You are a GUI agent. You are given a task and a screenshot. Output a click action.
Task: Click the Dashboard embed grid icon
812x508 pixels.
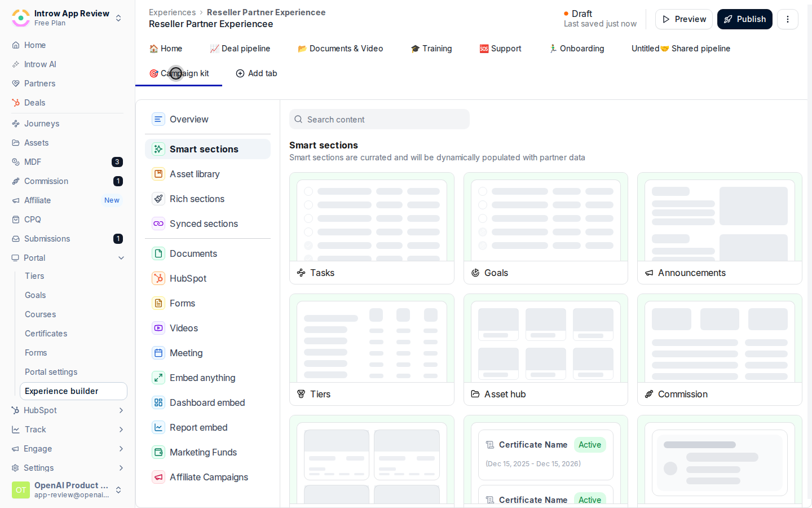(x=158, y=402)
